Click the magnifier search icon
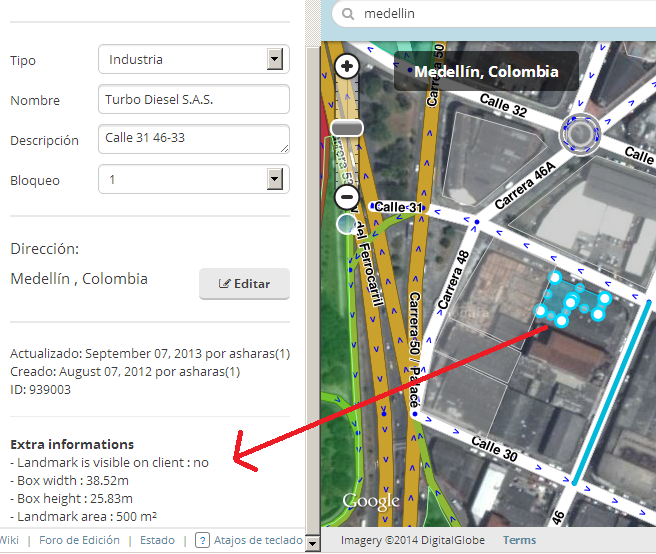The height and width of the screenshot is (554, 656). pos(348,14)
